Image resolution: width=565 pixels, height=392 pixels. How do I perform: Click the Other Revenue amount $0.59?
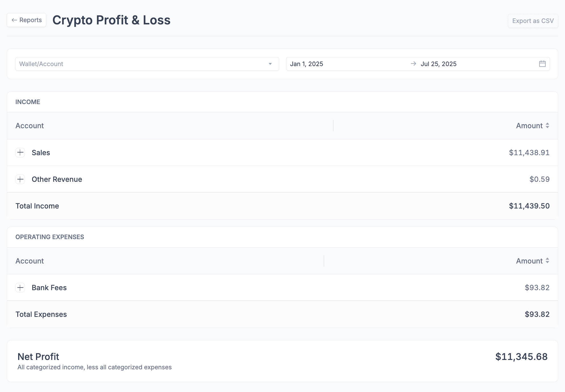(539, 179)
